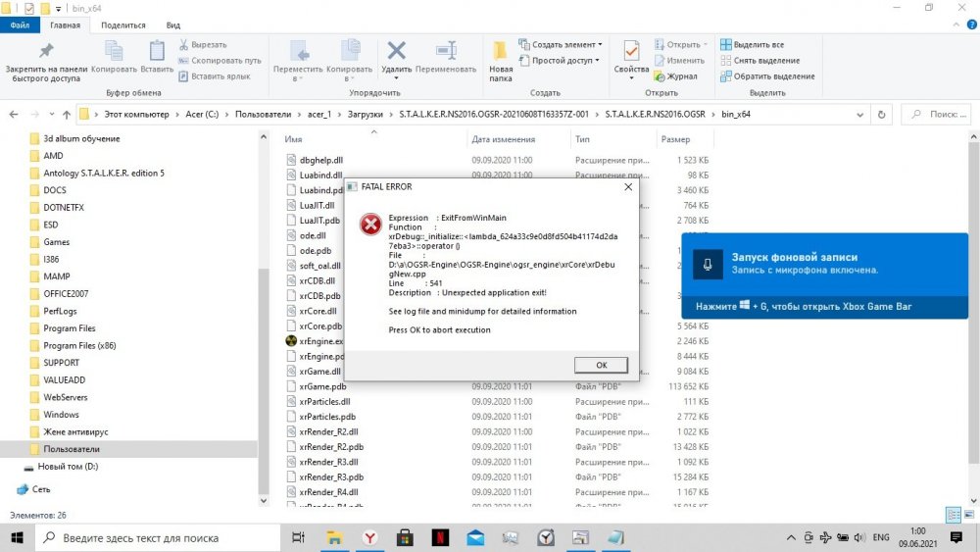Create a folder with the Новая папка icon
This screenshot has height=552, width=980.
click(501, 53)
